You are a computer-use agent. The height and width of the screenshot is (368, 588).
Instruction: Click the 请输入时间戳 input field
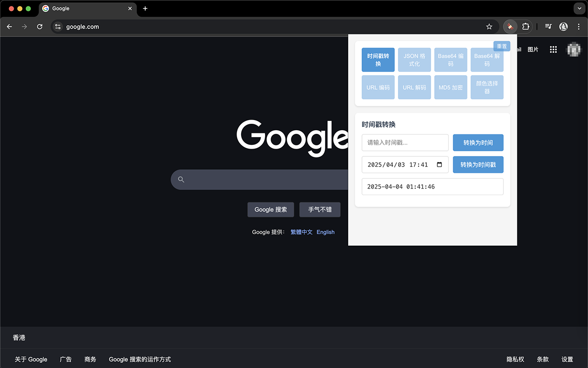(x=405, y=143)
